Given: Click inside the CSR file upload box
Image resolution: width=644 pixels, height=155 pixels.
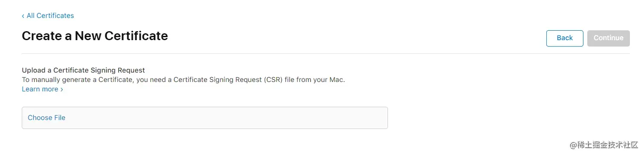Looking at the screenshot, I should [205, 118].
